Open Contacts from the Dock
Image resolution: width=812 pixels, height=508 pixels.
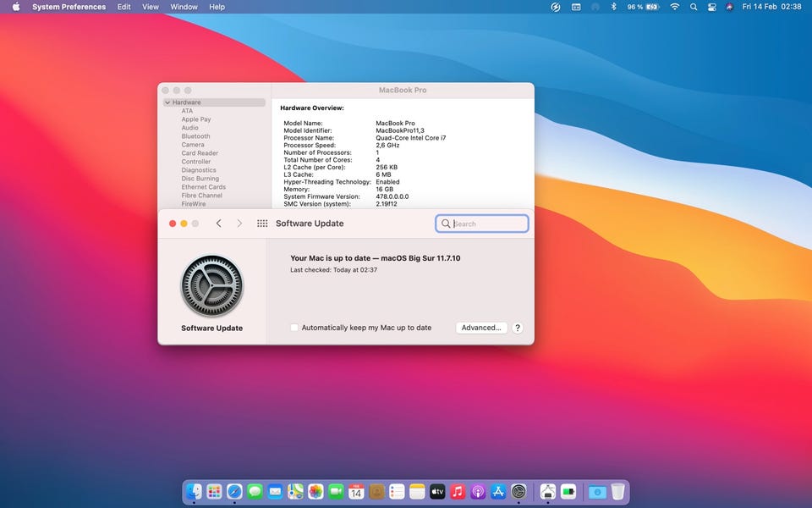point(376,491)
